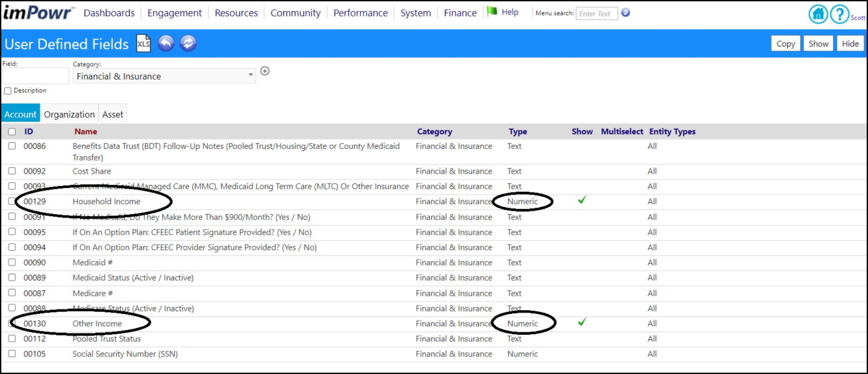This screenshot has height=374, width=868.
Task: Click the blue back arrow icon
Action: [x=166, y=44]
